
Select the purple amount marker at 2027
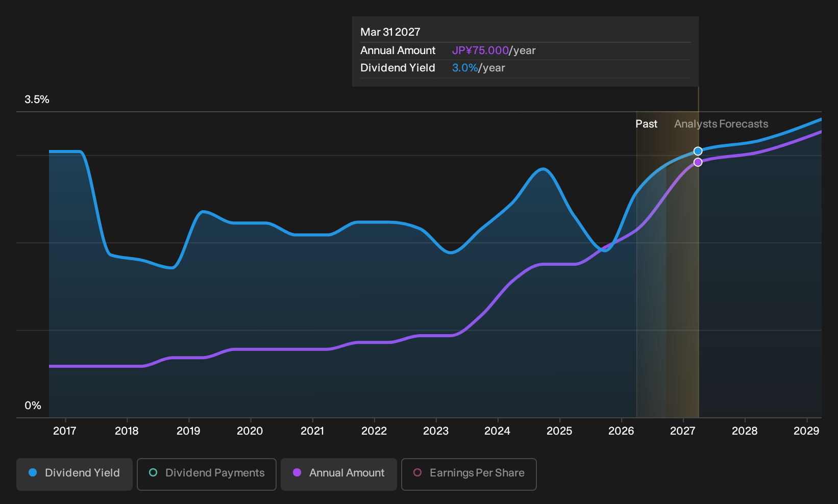(698, 162)
